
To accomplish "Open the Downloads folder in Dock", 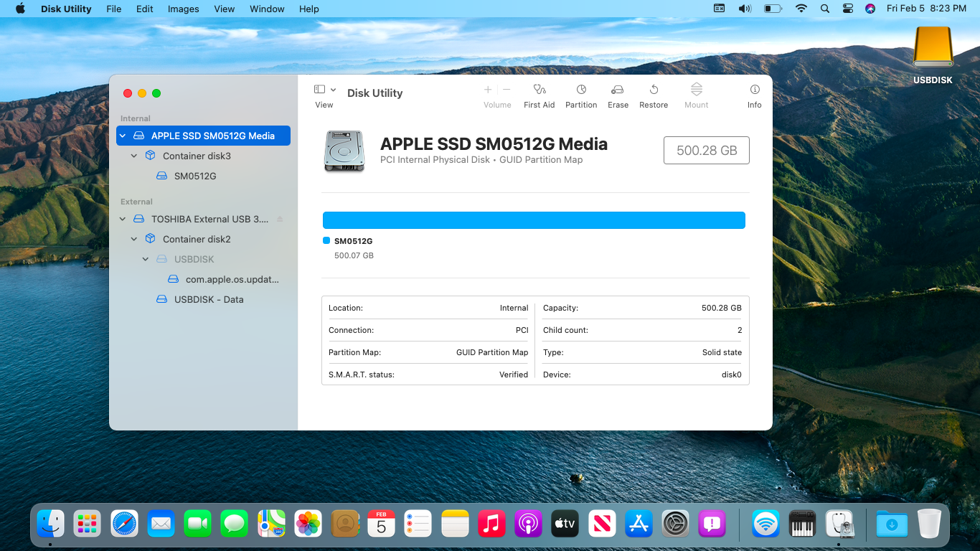I will (x=892, y=524).
